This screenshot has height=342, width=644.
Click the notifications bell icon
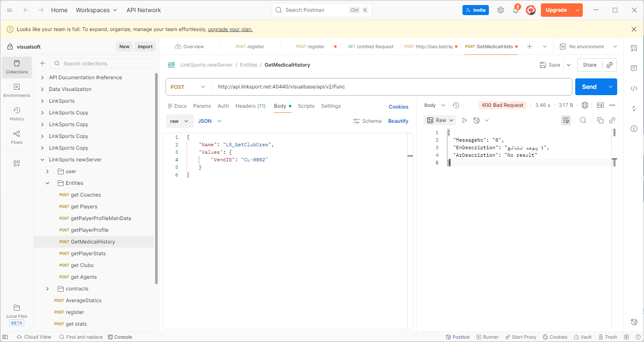pos(516,10)
